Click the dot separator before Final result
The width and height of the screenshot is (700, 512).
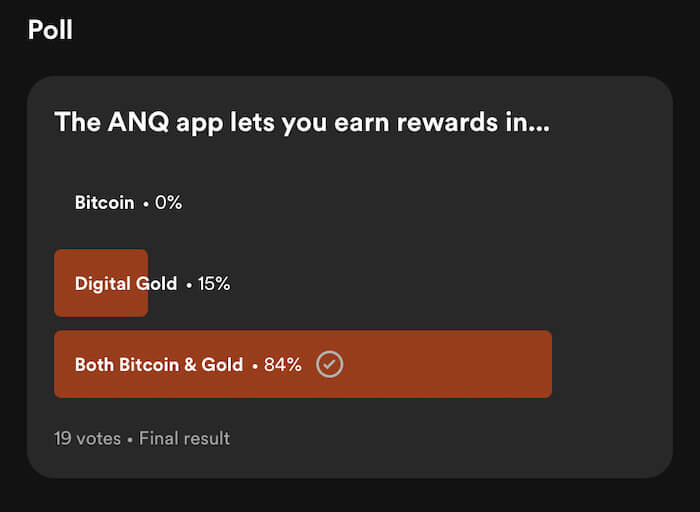coord(130,439)
